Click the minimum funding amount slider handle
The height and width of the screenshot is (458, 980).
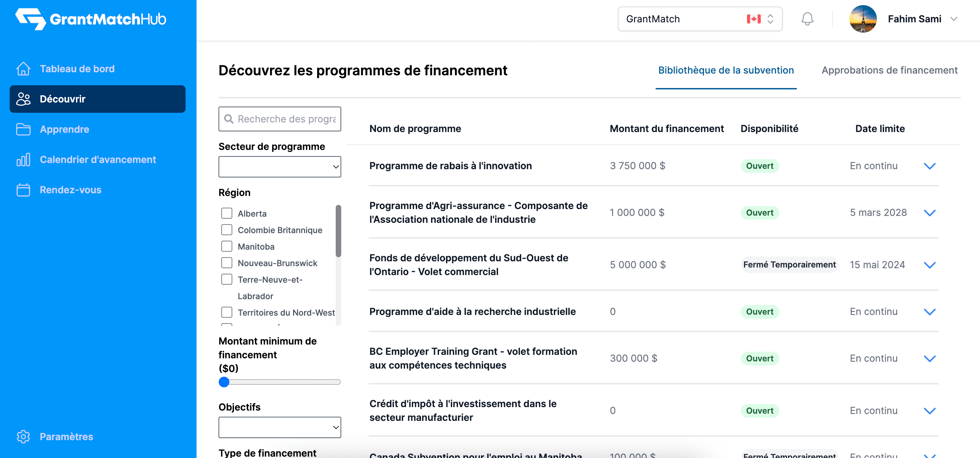(x=224, y=382)
